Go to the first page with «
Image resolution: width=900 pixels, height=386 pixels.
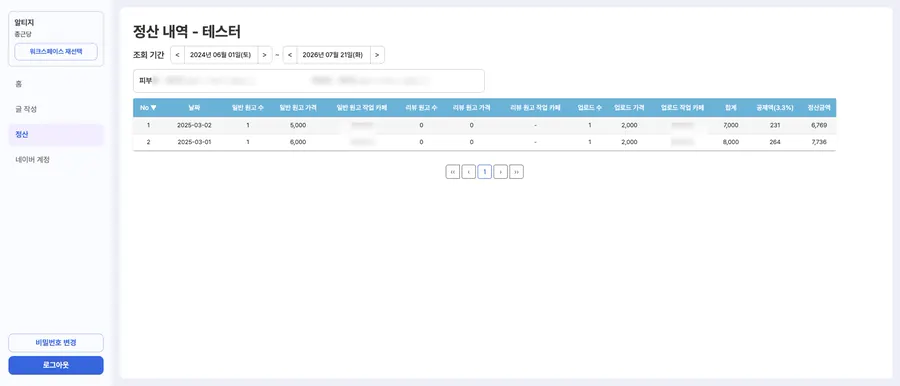(453, 172)
